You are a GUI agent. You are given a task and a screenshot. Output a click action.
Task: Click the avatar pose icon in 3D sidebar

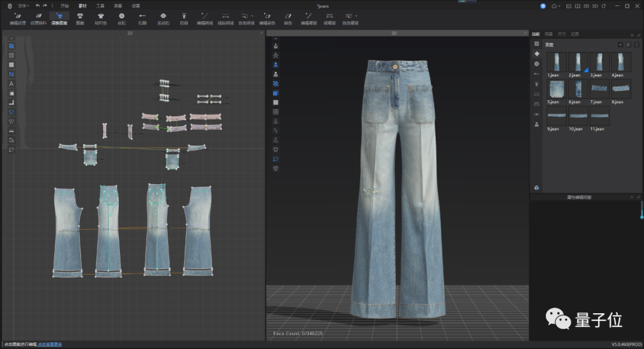[x=275, y=55]
